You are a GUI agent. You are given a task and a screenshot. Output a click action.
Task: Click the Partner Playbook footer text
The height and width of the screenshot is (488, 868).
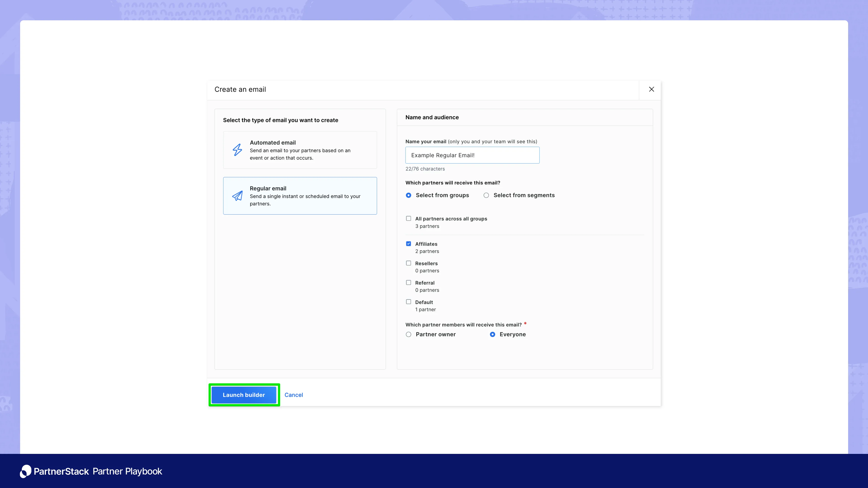point(127,471)
